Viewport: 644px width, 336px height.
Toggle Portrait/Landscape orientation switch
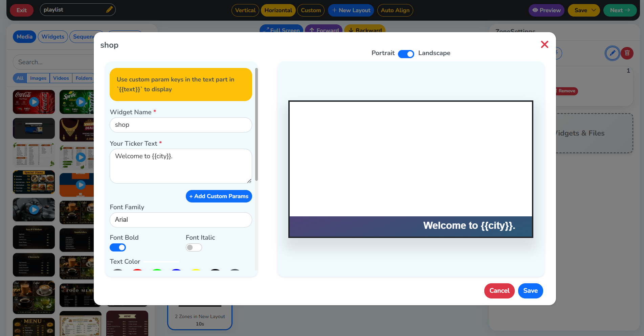click(406, 54)
